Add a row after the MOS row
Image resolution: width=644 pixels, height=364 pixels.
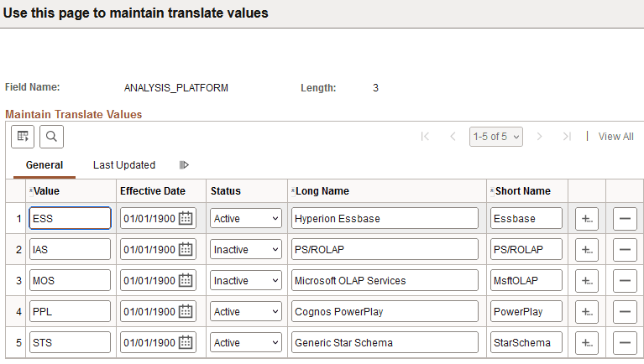(x=587, y=280)
